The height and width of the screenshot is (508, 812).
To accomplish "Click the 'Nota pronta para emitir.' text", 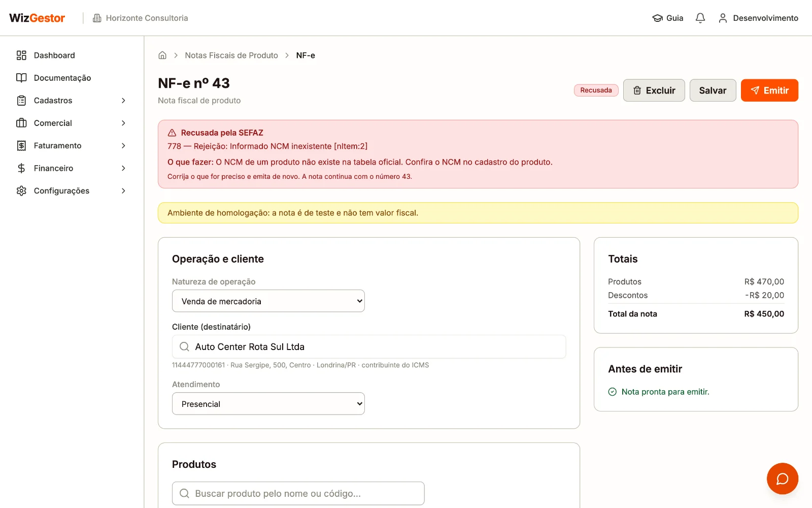I will tap(665, 392).
